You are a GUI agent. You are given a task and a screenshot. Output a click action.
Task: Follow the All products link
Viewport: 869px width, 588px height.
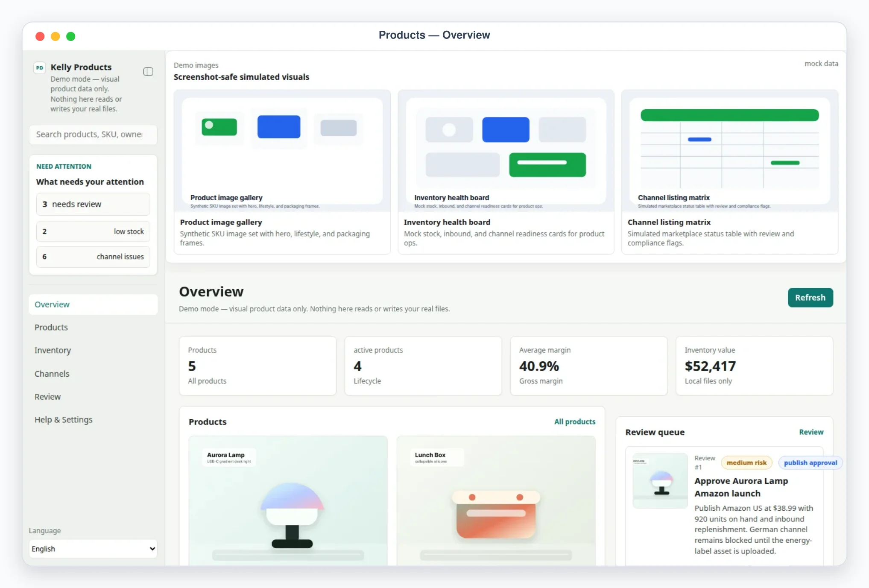click(574, 421)
